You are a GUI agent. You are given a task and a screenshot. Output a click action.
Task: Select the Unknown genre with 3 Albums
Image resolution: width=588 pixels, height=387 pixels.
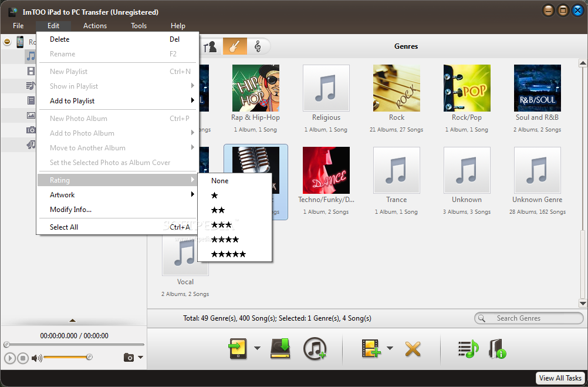click(467, 170)
